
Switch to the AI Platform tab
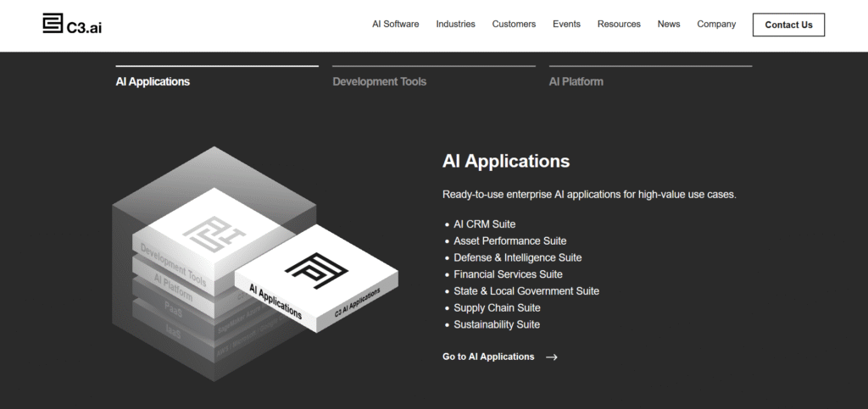pyautogui.click(x=576, y=82)
